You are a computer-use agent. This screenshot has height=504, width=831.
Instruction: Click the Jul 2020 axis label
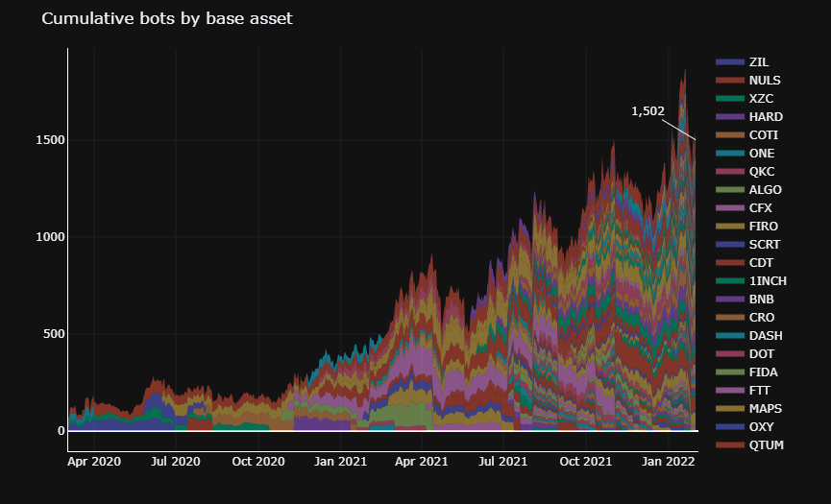[176, 462]
